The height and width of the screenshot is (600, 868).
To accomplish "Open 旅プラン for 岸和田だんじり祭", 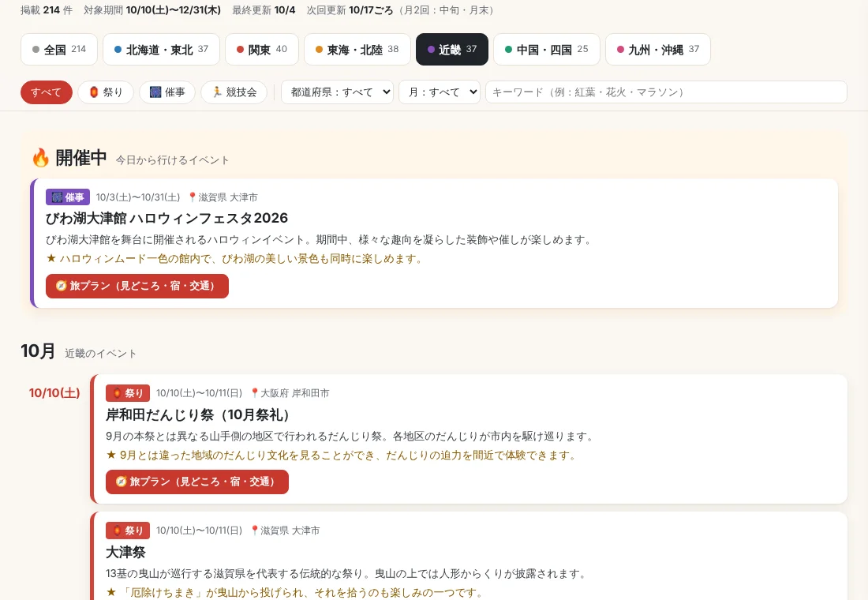I will click(x=197, y=482).
